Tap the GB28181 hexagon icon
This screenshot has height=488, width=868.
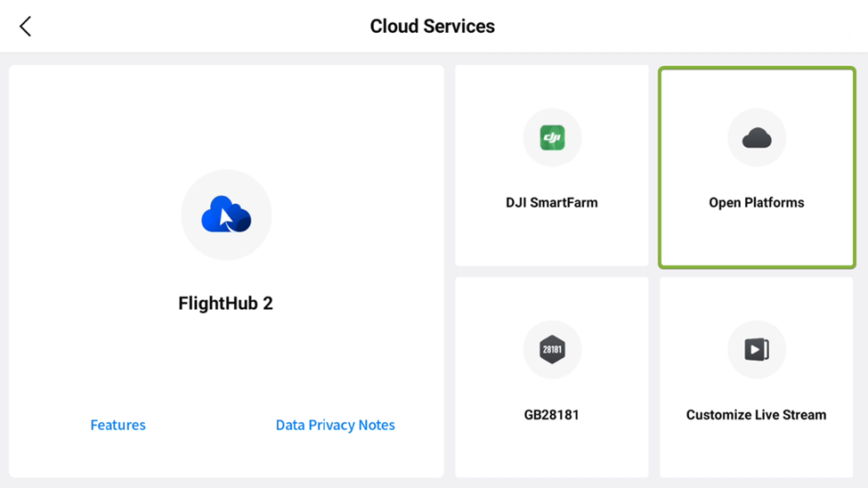tap(552, 349)
